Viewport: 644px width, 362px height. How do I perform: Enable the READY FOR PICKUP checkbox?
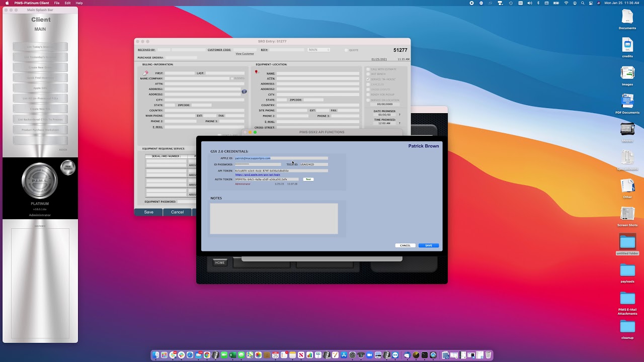point(368,95)
